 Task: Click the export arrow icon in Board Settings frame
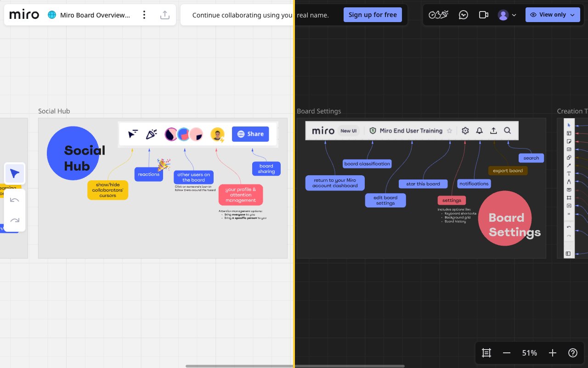coord(493,131)
